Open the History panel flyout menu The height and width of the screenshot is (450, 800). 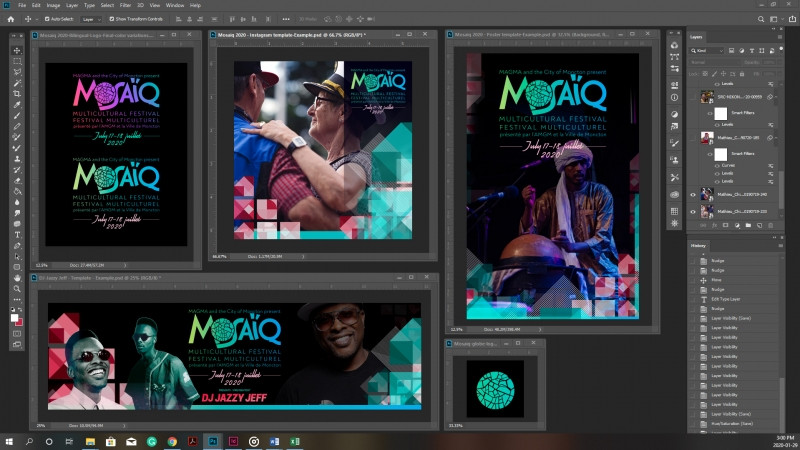pos(780,245)
